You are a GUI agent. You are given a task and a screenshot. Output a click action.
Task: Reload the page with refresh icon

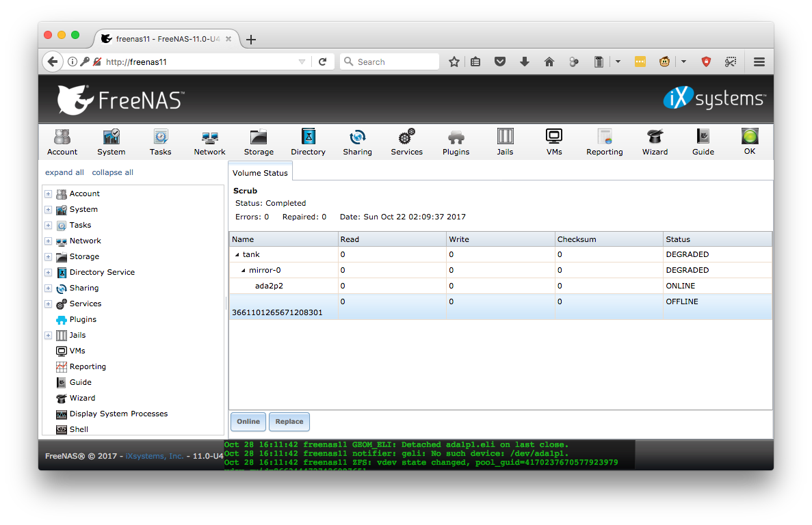click(x=322, y=62)
